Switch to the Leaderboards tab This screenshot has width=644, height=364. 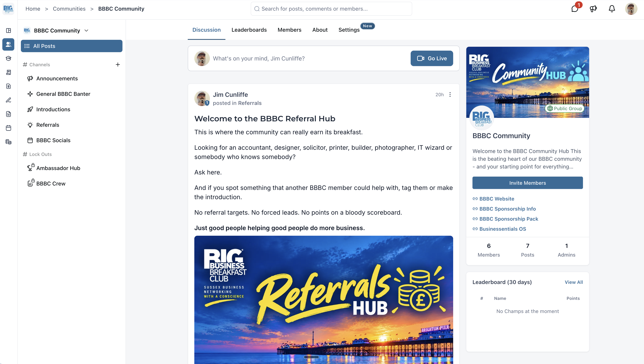249,30
